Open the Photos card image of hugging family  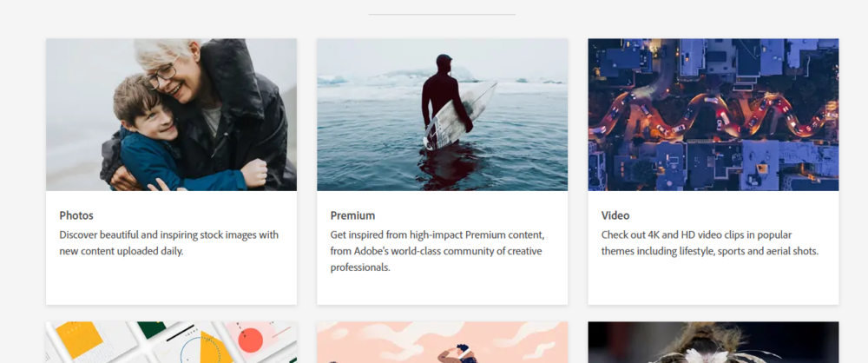point(171,115)
